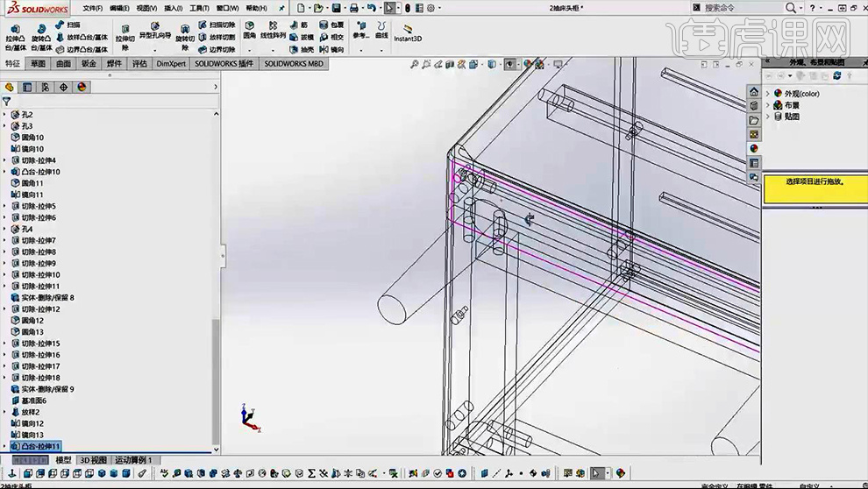Click the New document icon
The width and height of the screenshot is (868, 489).
[301, 8]
